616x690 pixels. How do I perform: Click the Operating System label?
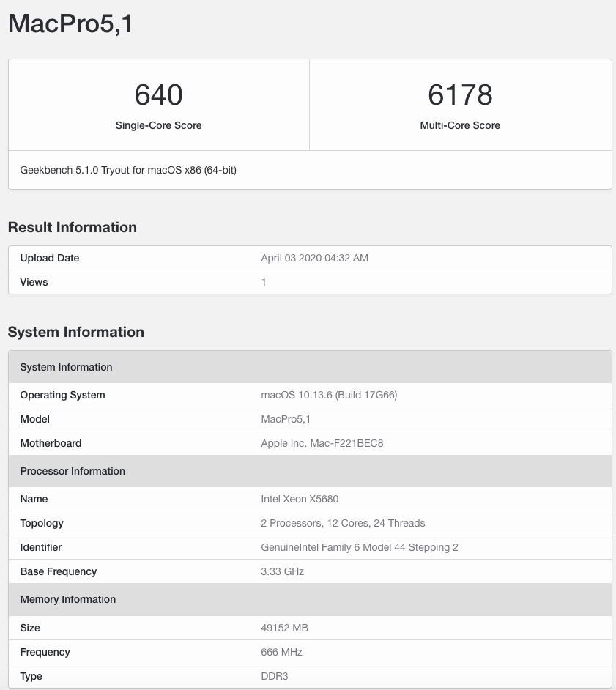pyautogui.click(x=62, y=395)
